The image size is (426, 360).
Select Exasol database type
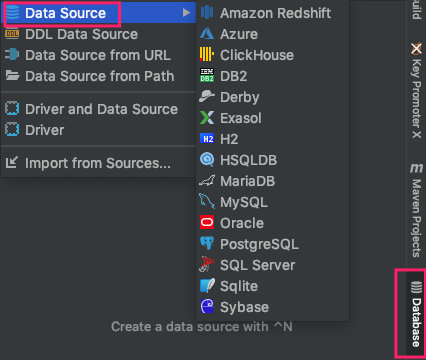tap(273, 118)
